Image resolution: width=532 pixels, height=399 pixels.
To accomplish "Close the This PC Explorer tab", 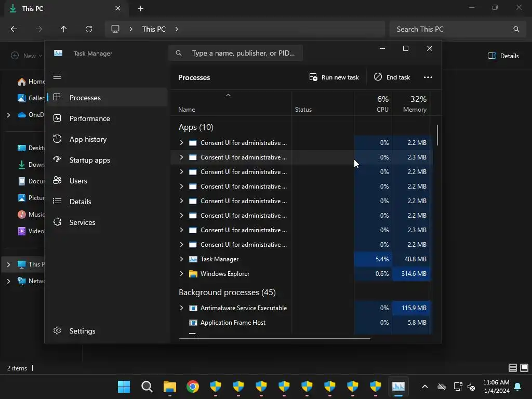I will coord(117,8).
